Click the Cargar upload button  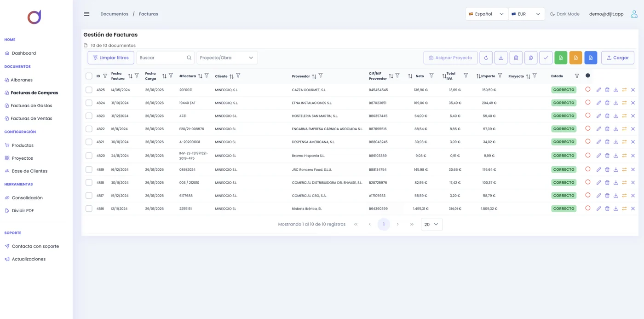tap(618, 58)
